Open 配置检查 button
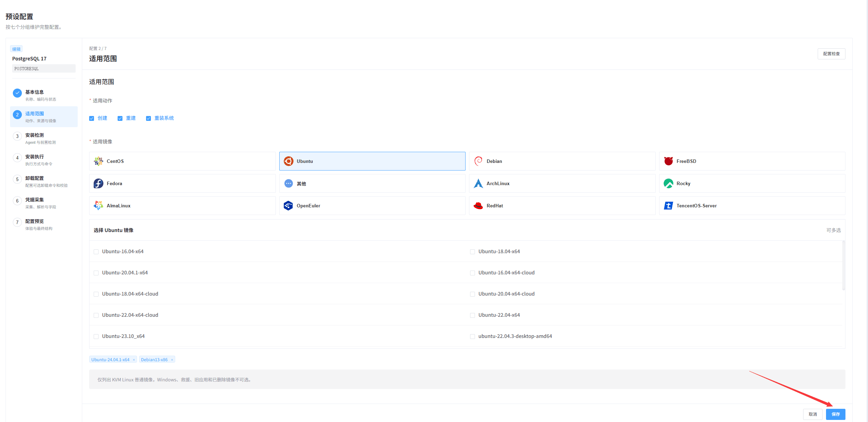The width and height of the screenshot is (868, 422). click(831, 54)
